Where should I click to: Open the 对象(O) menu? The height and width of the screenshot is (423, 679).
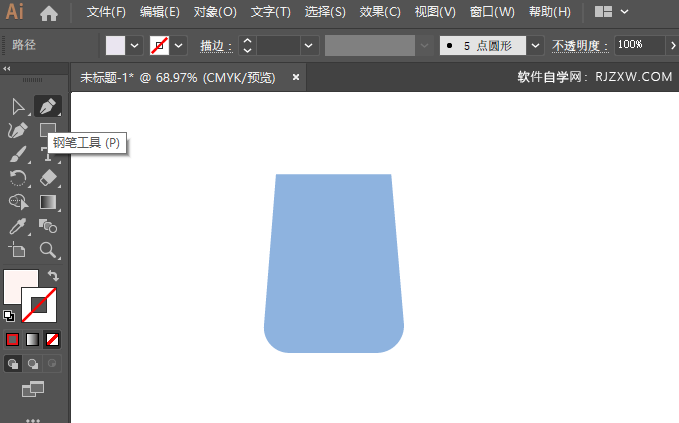(215, 12)
